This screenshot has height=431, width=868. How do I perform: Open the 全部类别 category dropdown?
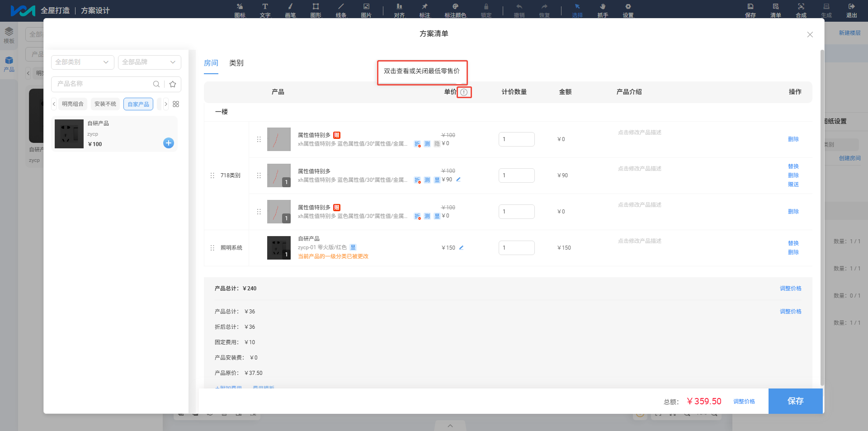(x=83, y=62)
